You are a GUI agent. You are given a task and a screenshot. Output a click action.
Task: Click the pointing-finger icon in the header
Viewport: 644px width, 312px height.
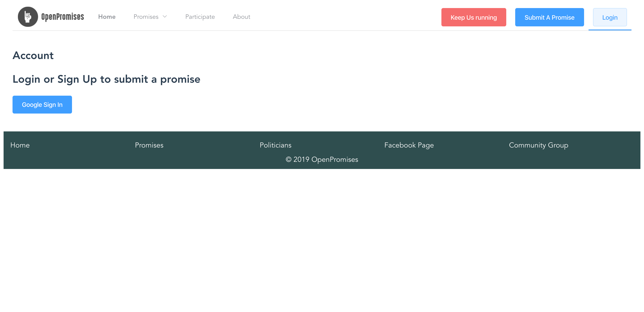coord(28,17)
